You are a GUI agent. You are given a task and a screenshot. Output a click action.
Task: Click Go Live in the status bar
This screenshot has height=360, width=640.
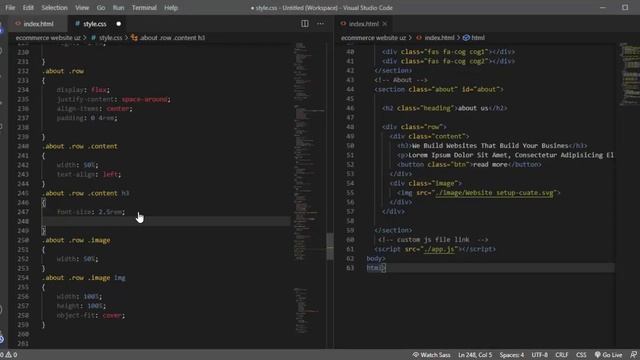608,355
